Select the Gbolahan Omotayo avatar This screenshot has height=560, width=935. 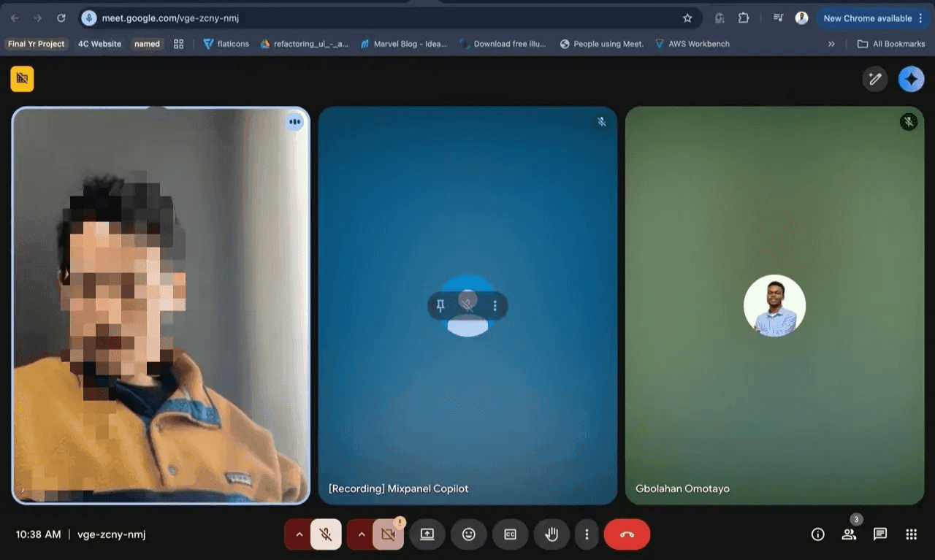pos(774,306)
